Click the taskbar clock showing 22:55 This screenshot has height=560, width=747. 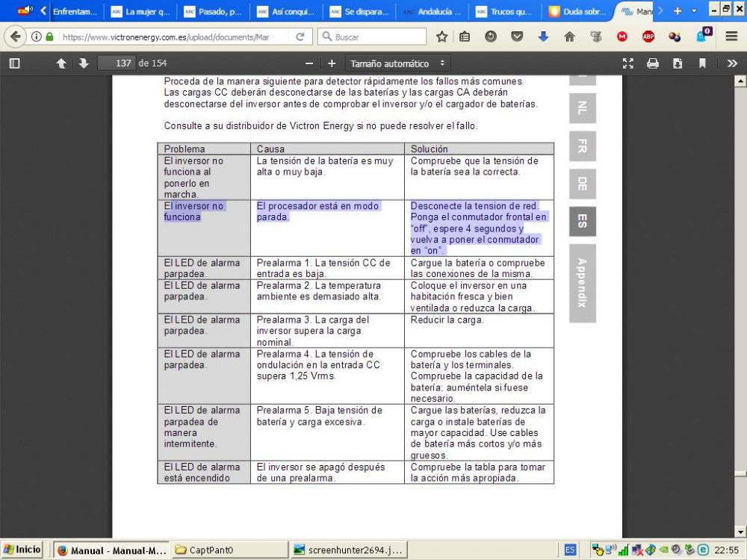click(727, 550)
